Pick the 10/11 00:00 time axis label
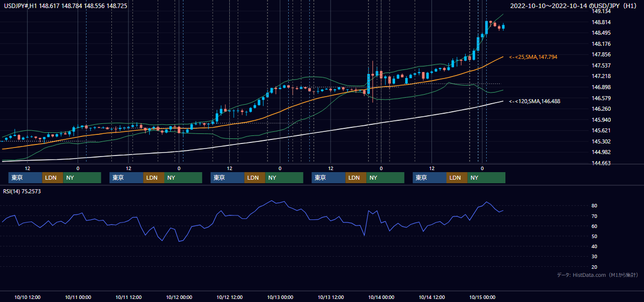Image resolution: width=644 pixels, height=302 pixels. pyautogui.click(x=78, y=297)
